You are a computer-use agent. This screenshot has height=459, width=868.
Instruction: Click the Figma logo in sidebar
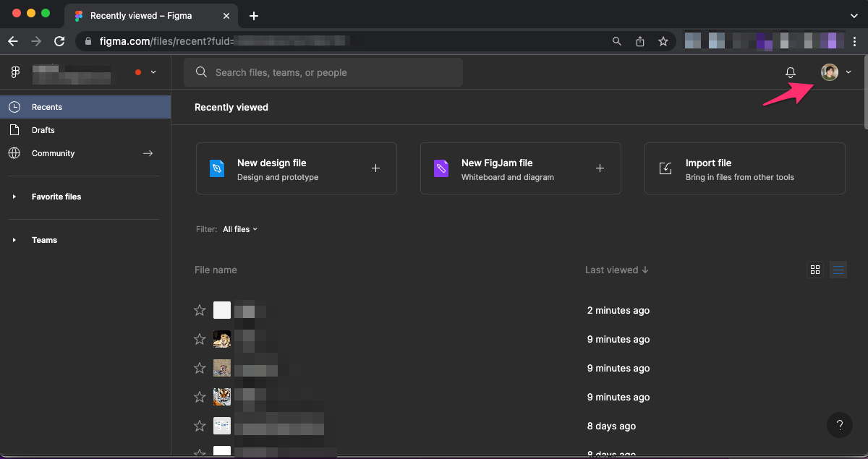[x=15, y=72]
